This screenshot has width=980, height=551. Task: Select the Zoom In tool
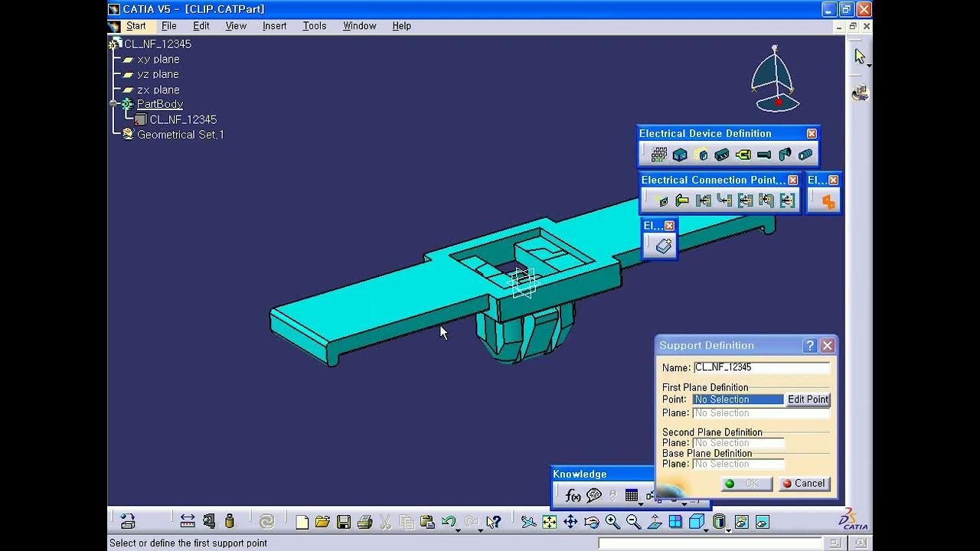click(612, 523)
